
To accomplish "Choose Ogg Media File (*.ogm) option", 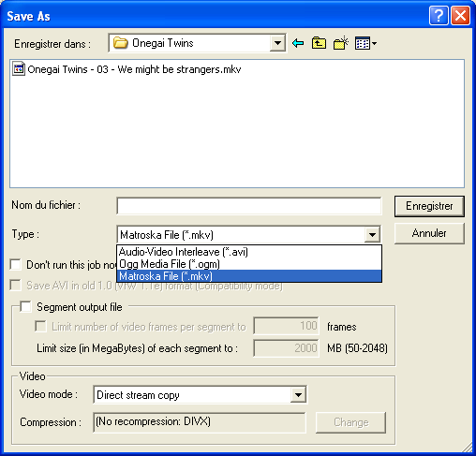I will click(x=249, y=264).
